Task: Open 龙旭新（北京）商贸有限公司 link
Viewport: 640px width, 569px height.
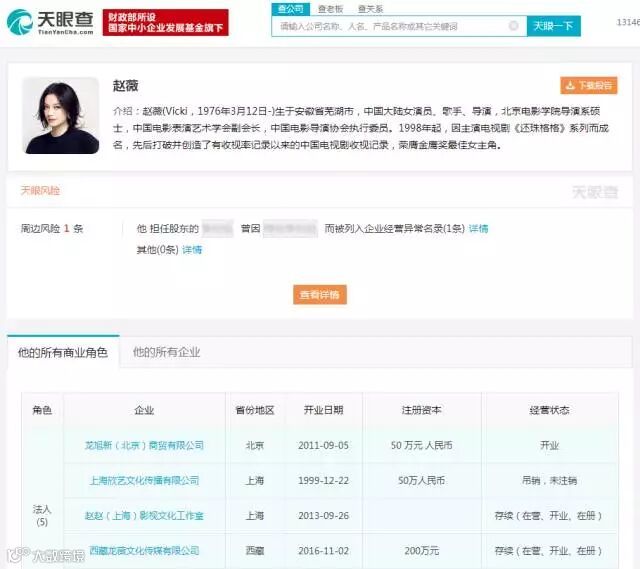Action: (x=144, y=445)
